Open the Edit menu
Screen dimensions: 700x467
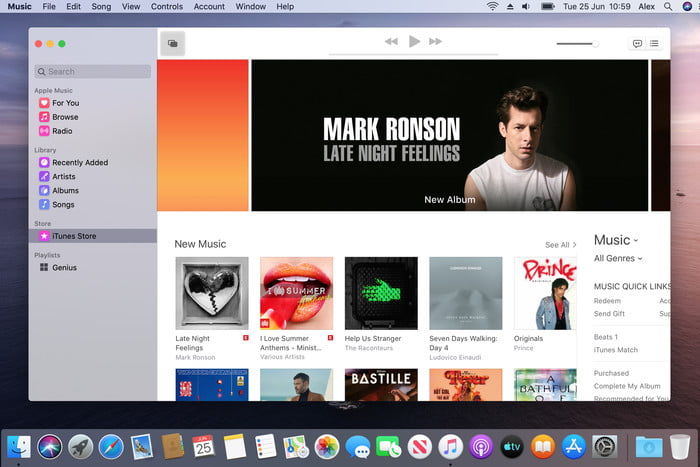[x=74, y=6]
